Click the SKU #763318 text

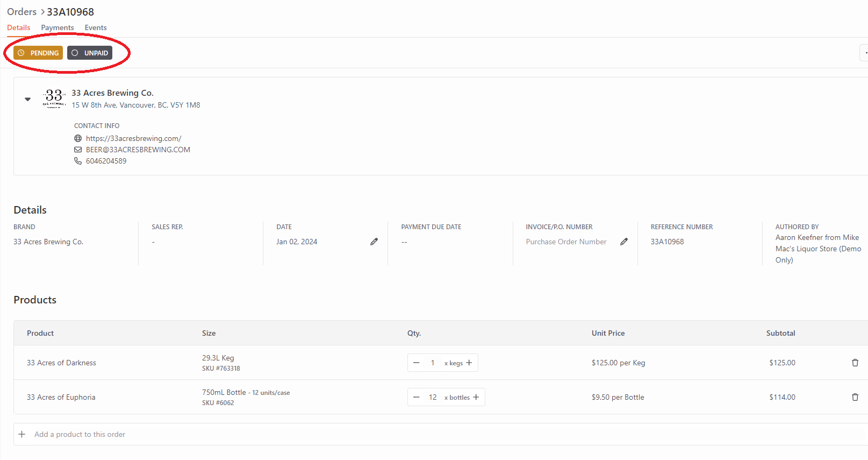221,369
